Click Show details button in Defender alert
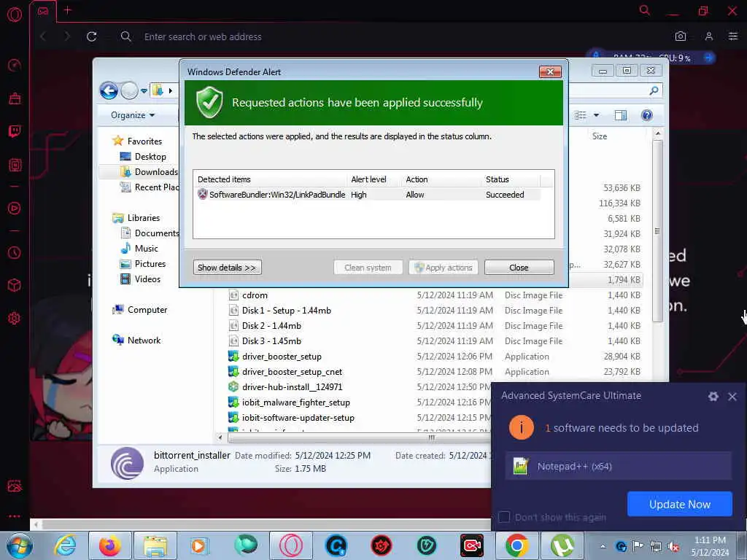Image resolution: width=747 pixels, height=560 pixels. (228, 268)
